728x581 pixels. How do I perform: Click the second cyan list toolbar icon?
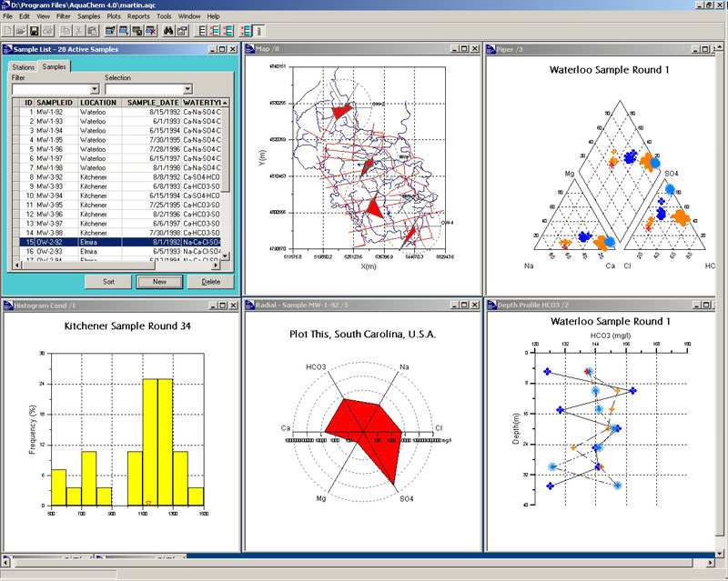pos(228,31)
